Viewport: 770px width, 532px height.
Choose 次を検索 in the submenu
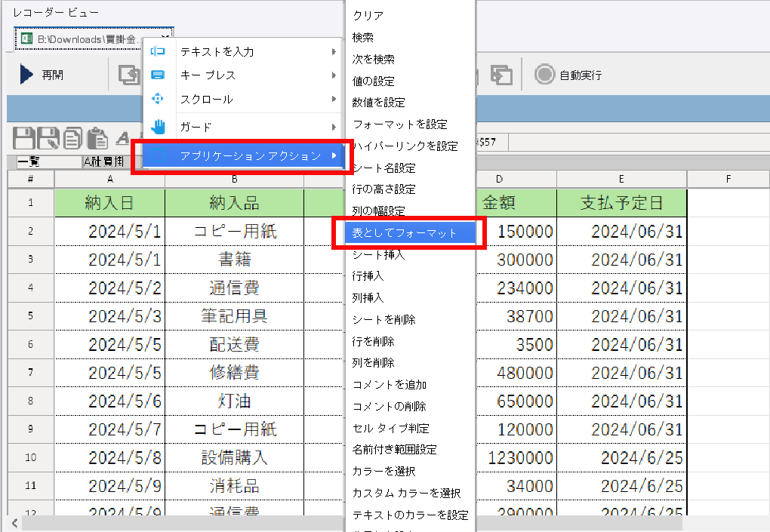click(x=410, y=59)
